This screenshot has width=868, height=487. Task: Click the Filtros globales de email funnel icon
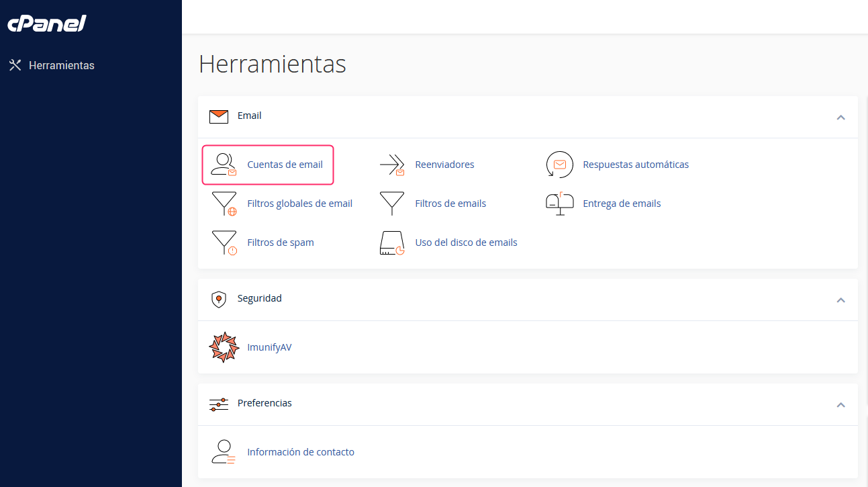224,204
